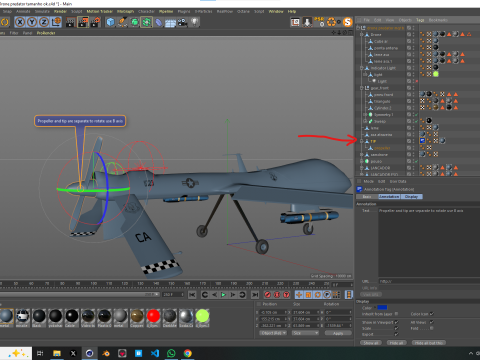480x360 pixels.
Task: Add a Cube primitive object
Action: [x=110, y=22]
